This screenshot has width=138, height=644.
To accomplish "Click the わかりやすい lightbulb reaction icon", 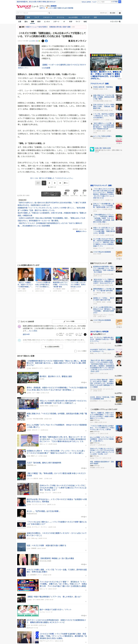I will (x=74, y=193).
